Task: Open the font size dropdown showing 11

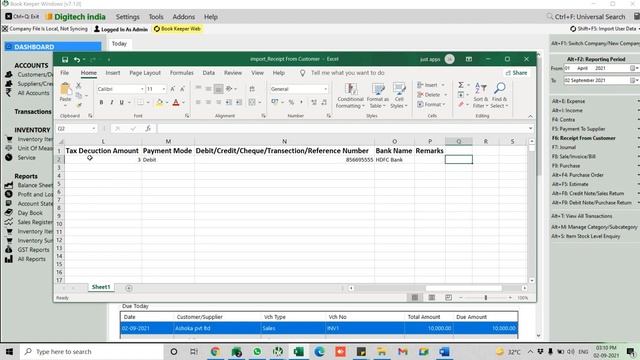Action: (x=164, y=89)
